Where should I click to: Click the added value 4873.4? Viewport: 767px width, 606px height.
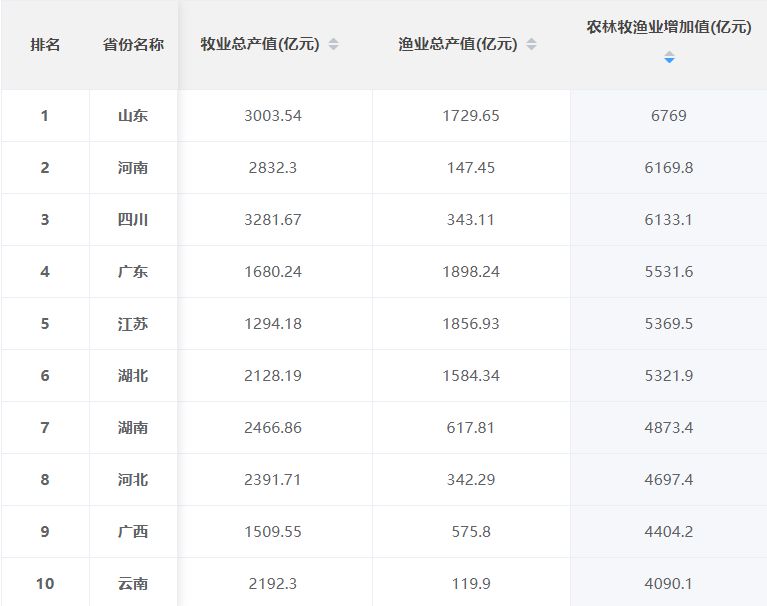(669, 427)
